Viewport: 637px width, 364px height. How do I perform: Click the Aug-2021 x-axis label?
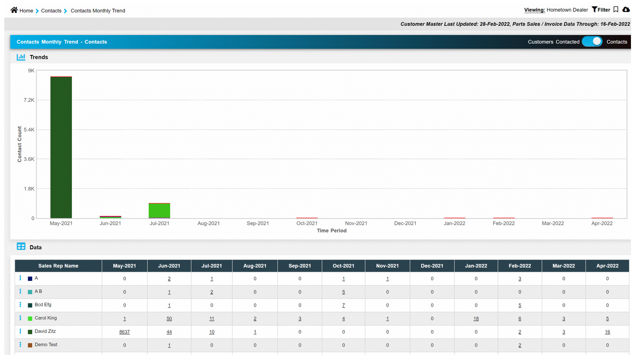pos(208,223)
